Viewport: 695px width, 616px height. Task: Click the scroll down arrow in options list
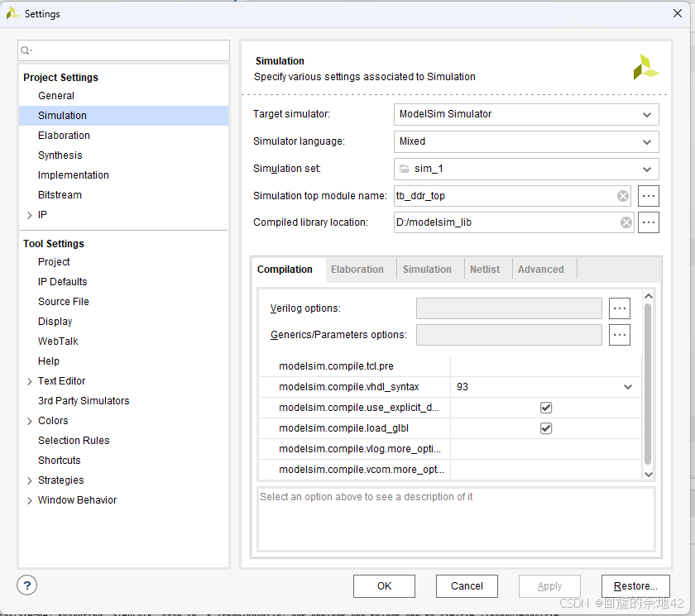point(649,475)
